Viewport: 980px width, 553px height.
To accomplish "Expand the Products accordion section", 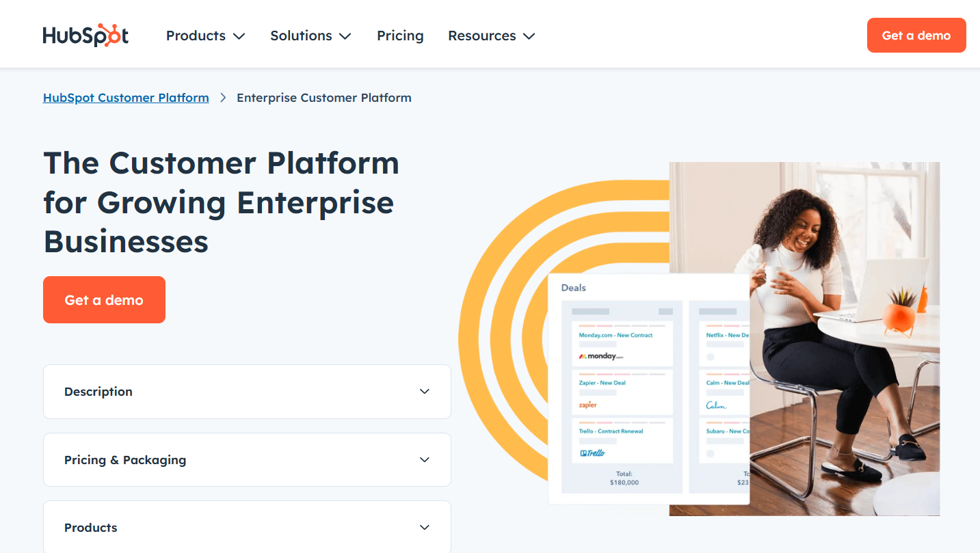I will (247, 527).
